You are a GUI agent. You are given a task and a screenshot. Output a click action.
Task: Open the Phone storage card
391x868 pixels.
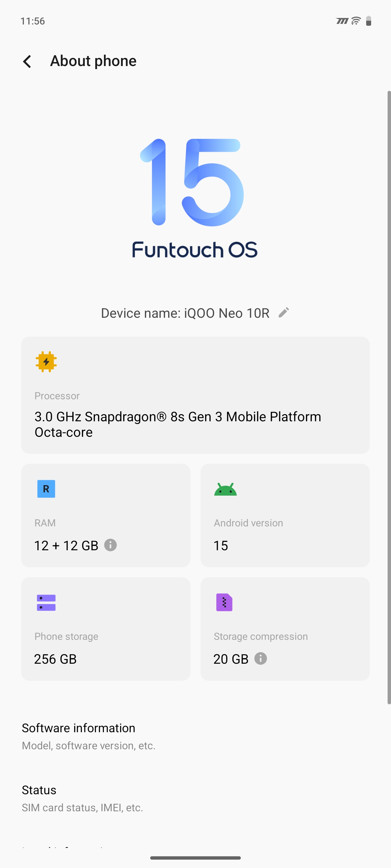click(106, 629)
